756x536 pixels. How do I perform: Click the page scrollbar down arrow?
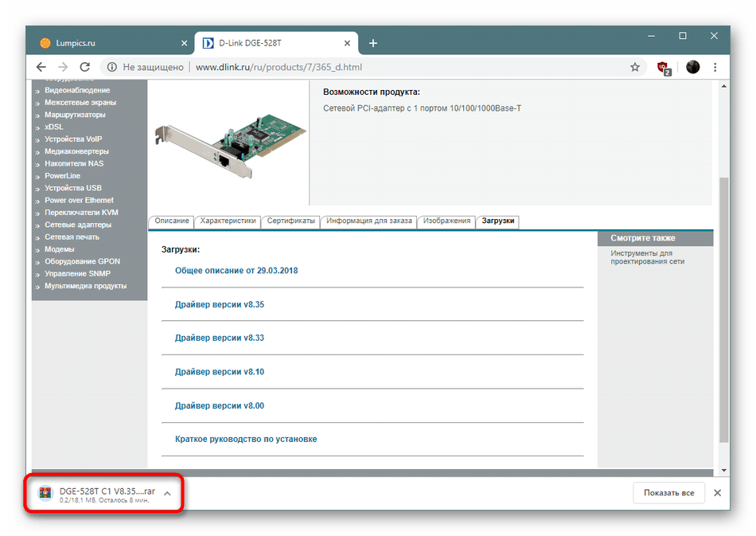[723, 470]
